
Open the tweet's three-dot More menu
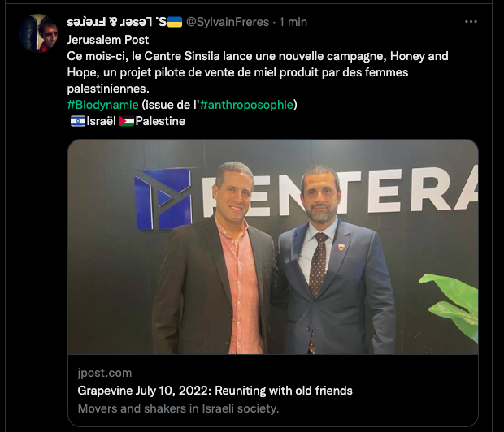click(x=471, y=21)
